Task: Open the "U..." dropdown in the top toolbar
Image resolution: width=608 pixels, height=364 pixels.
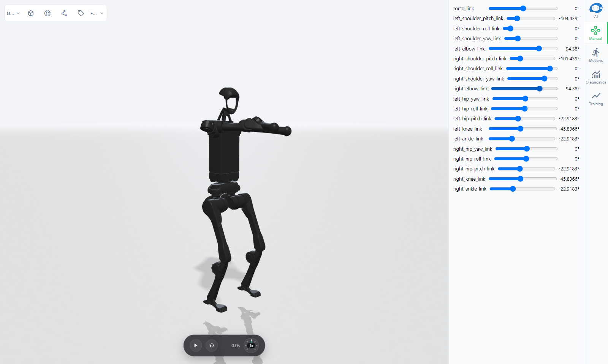Action: 13,13
